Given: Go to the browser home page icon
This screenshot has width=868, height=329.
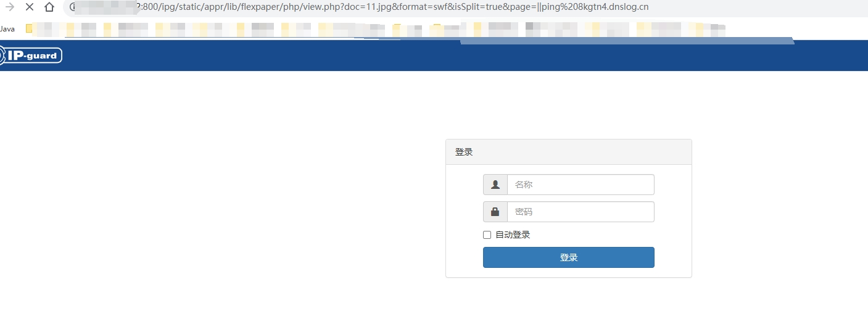Looking at the screenshot, I should point(49,7).
